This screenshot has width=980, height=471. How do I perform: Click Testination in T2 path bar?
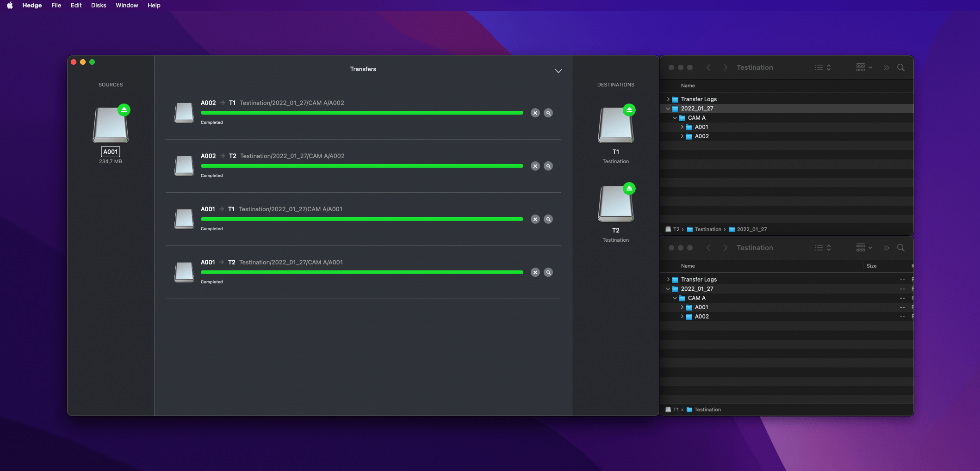pyautogui.click(x=707, y=229)
